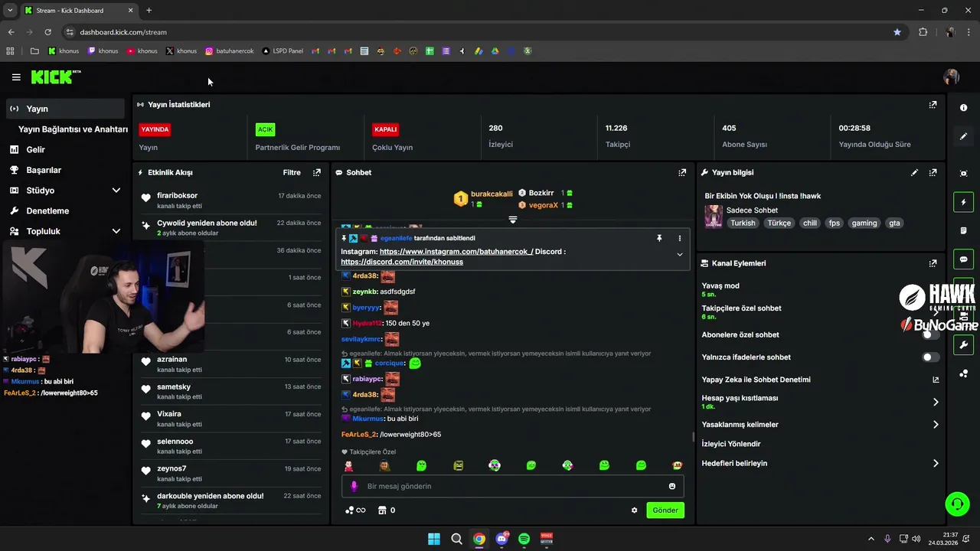
Task: Open Yayın Bağlantısı ve Anahtarı
Action: coord(73,129)
